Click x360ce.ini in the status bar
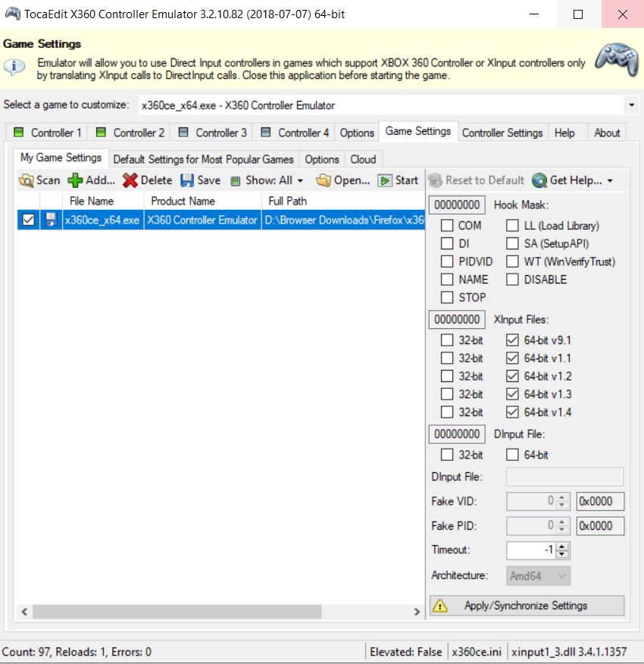644x664 pixels. [x=477, y=652]
